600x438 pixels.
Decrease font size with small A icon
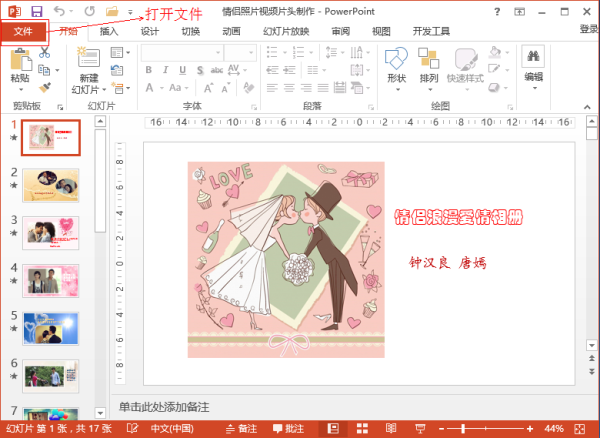coord(226,88)
